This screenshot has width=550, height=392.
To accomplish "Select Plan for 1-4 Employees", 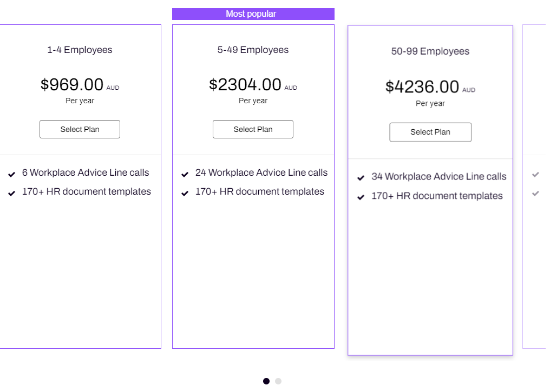I will [x=80, y=129].
